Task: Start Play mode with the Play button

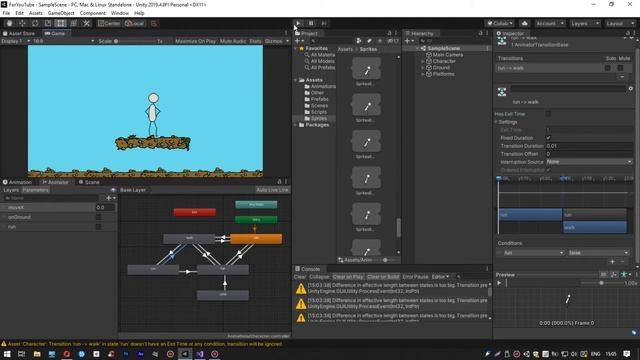Action: click(x=298, y=23)
